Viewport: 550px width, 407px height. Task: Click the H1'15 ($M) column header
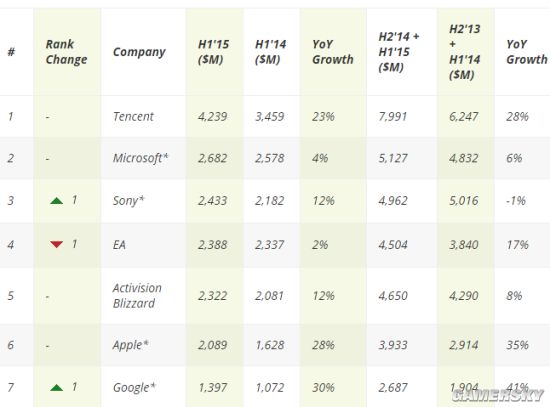(213, 52)
